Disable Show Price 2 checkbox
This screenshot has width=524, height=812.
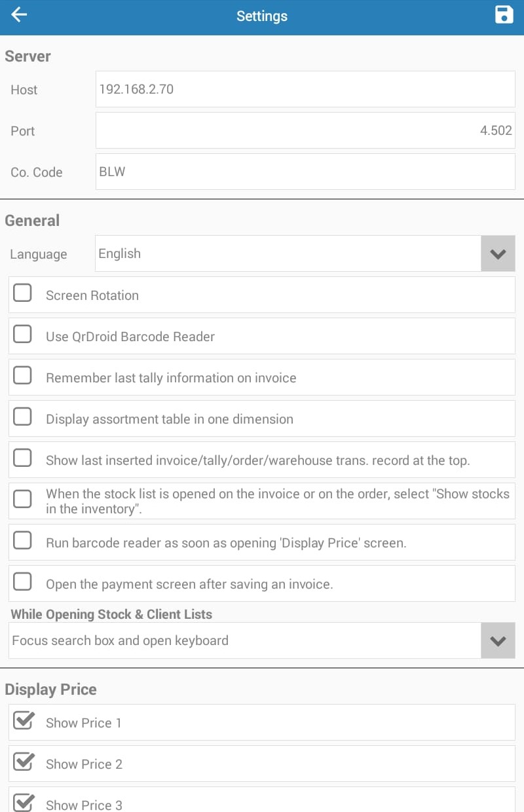[x=24, y=762]
